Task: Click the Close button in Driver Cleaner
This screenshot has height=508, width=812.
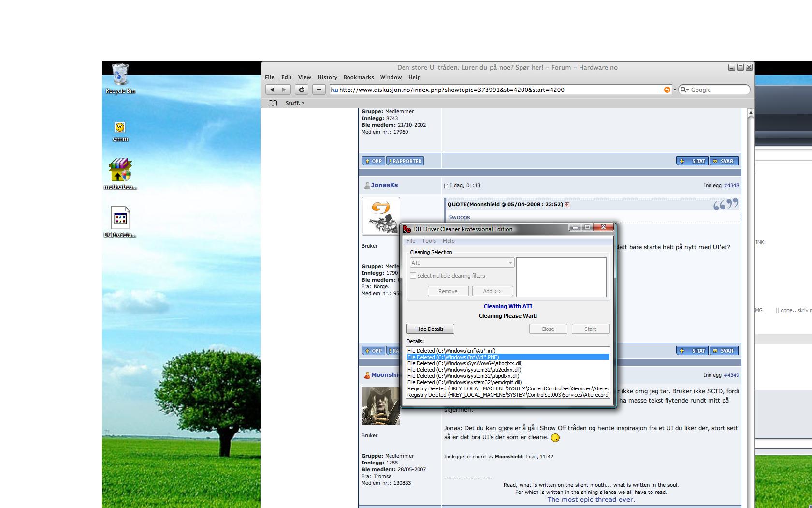Action: pyautogui.click(x=548, y=329)
